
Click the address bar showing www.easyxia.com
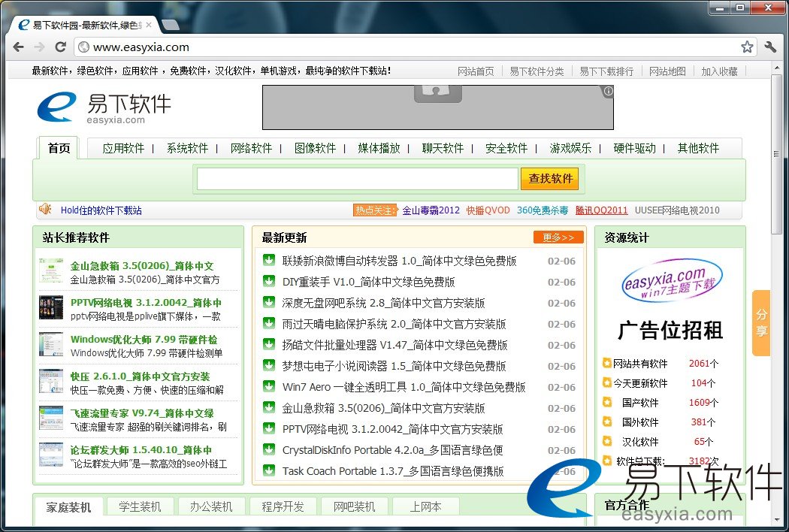(x=406, y=47)
